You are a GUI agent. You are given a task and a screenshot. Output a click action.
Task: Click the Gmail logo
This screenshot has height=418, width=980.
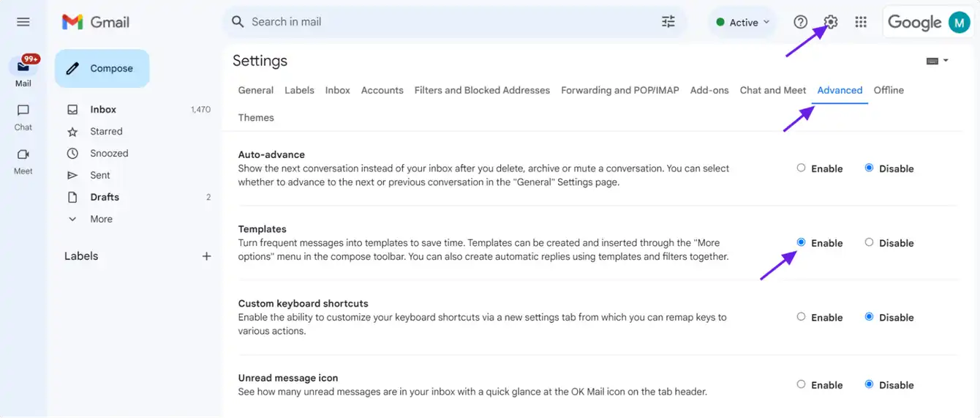(96, 22)
